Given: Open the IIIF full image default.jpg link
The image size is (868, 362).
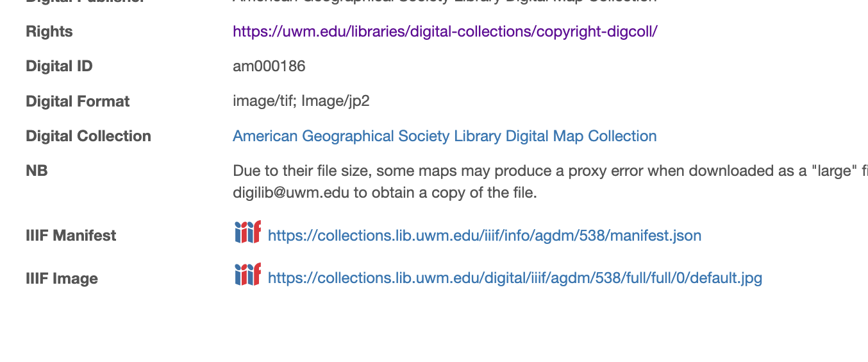Looking at the screenshot, I should click(514, 278).
